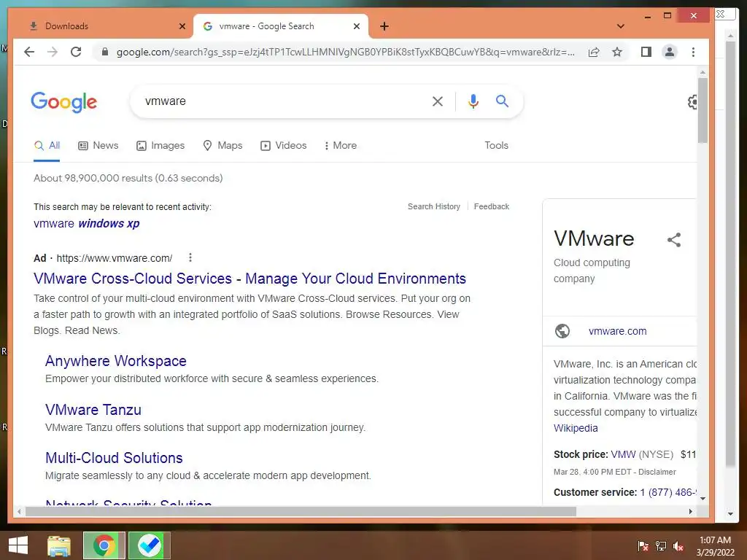Bookmark this page with the star icon

[x=617, y=52]
